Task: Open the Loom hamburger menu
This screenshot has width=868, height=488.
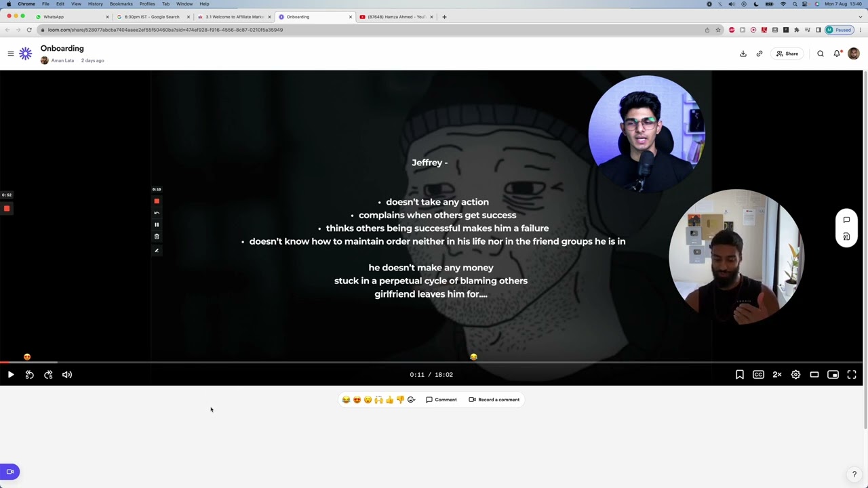Action: coord(11,54)
